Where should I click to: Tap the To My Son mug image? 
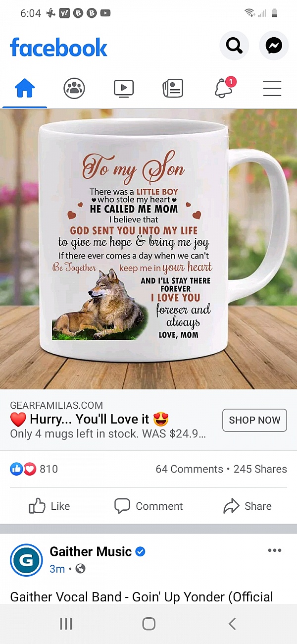point(148,249)
